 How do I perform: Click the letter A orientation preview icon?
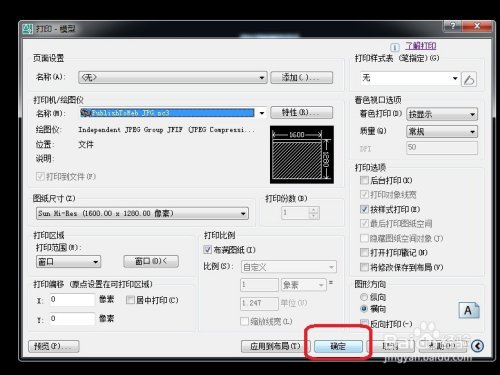tap(469, 310)
